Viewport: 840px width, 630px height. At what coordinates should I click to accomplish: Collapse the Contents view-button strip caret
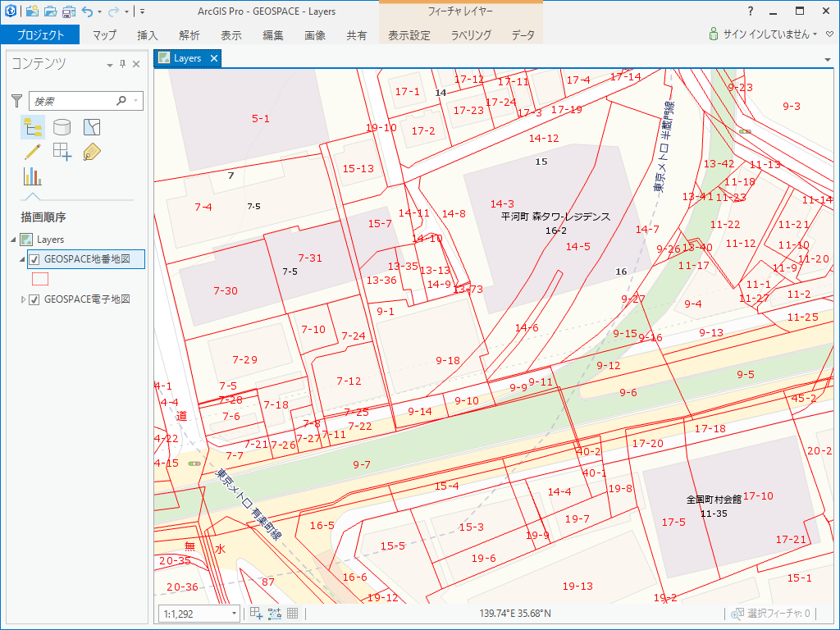point(32,196)
